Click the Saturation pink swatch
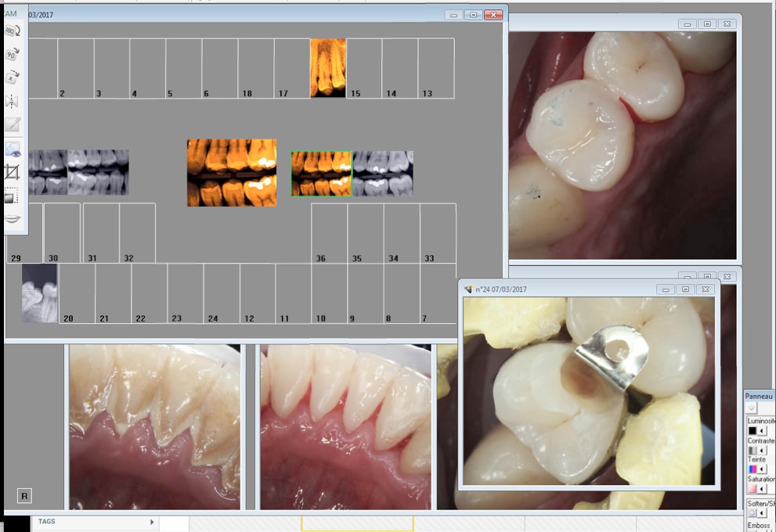 point(753,489)
